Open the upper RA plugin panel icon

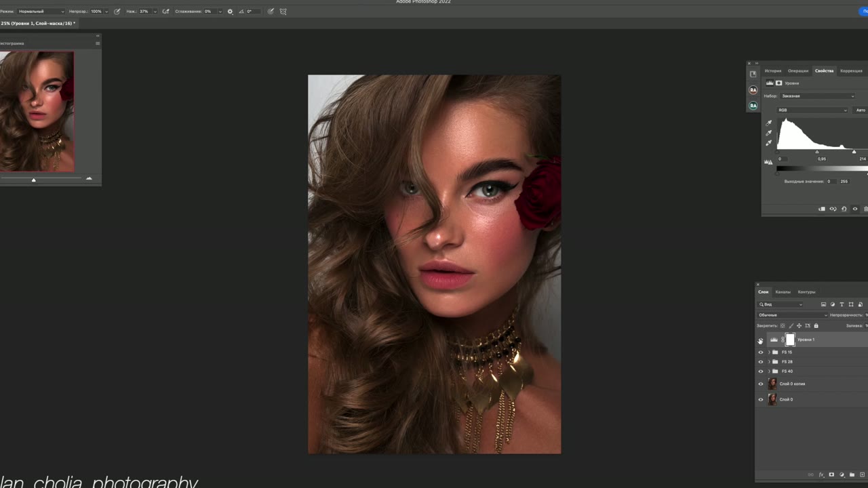(753, 90)
